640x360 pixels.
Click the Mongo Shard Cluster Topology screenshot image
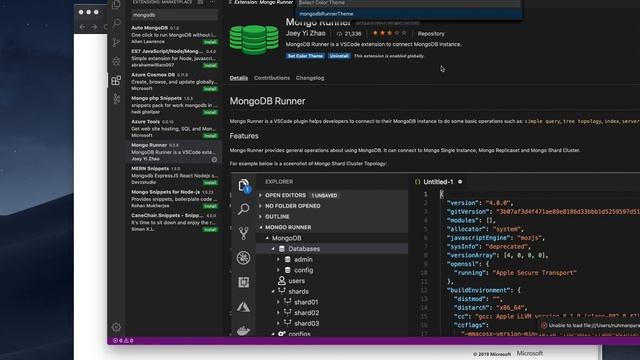[x=435, y=254]
